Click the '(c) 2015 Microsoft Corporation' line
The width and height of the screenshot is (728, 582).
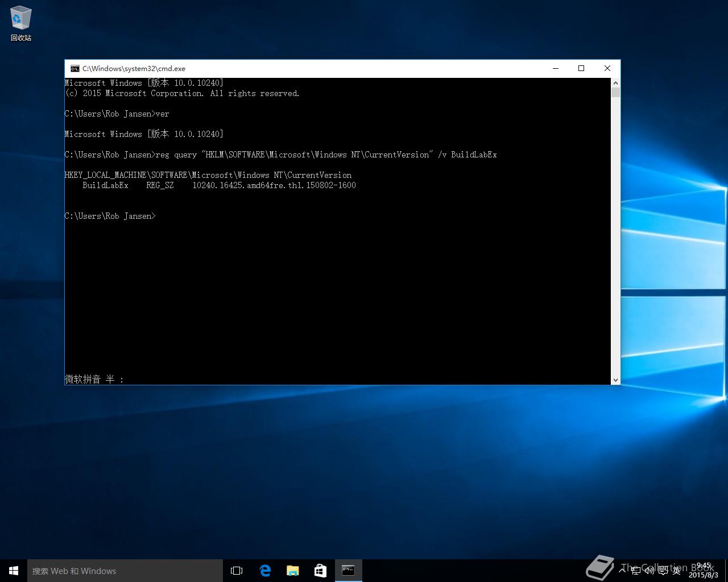182,93
